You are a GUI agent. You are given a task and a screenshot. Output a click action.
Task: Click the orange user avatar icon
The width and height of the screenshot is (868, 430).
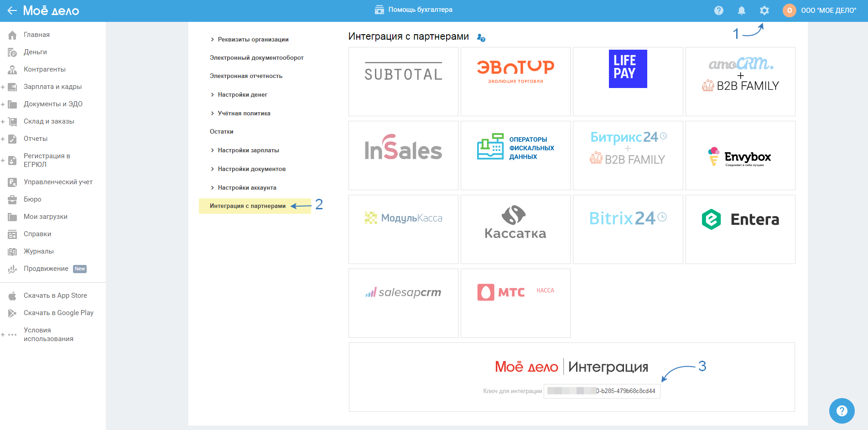point(790,10)
